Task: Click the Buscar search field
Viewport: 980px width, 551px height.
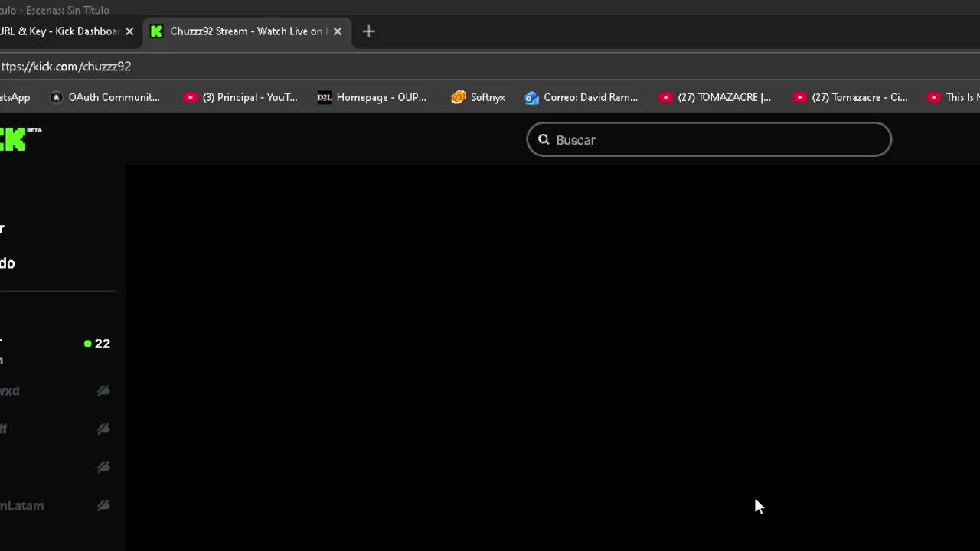Action: [x=709, y=139]
